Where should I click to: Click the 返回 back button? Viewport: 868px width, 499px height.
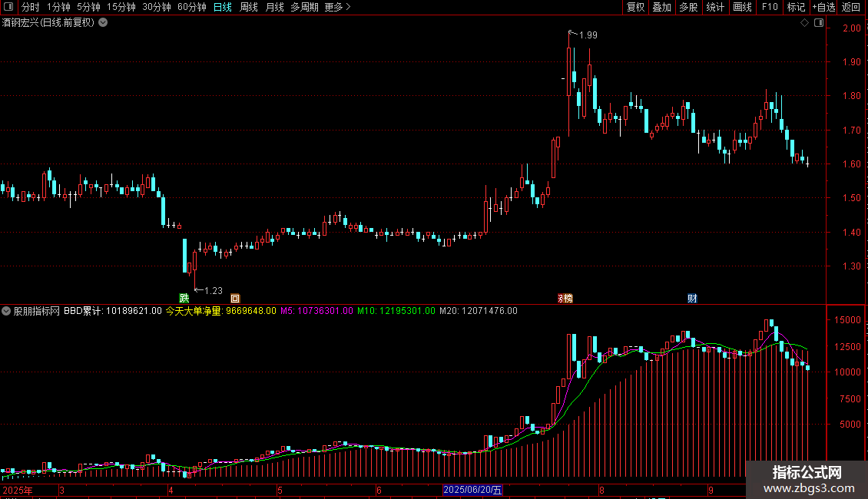[851, 7]
